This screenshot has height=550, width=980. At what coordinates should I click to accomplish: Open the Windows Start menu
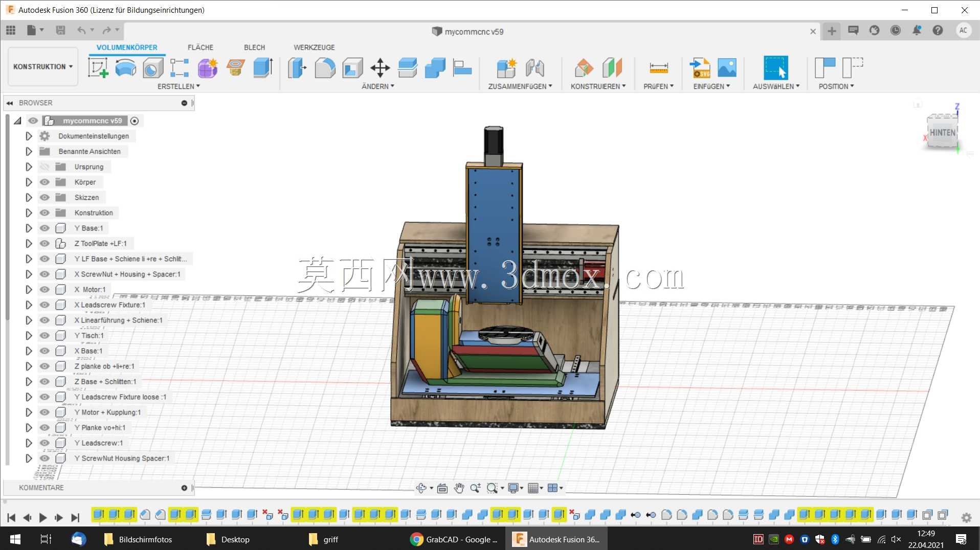tap(15, 539)
